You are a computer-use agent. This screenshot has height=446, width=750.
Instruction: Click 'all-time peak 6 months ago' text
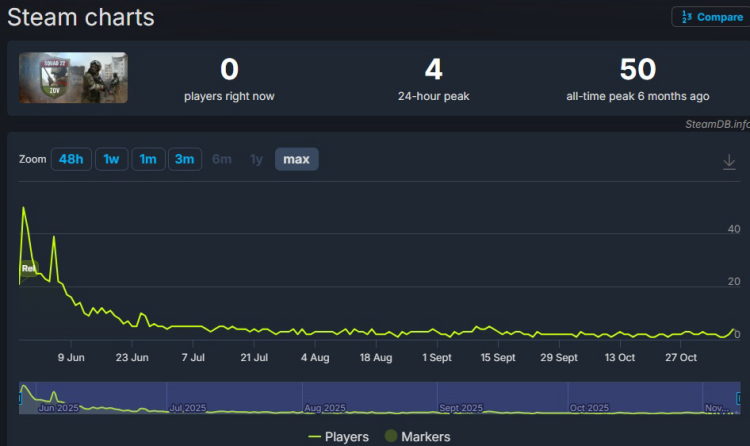point(638,96)
